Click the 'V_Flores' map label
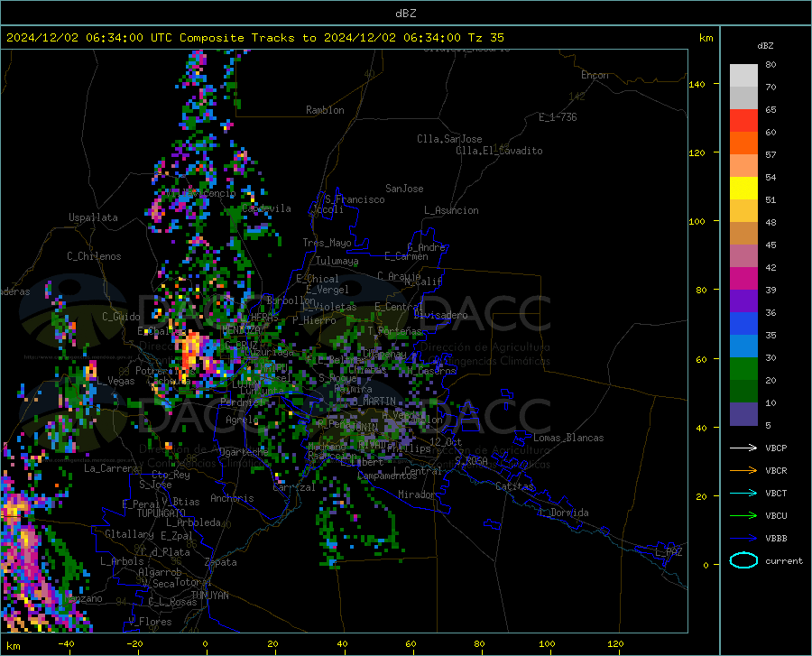This screenshot has width=812, height=656. [x=150, y=622]
